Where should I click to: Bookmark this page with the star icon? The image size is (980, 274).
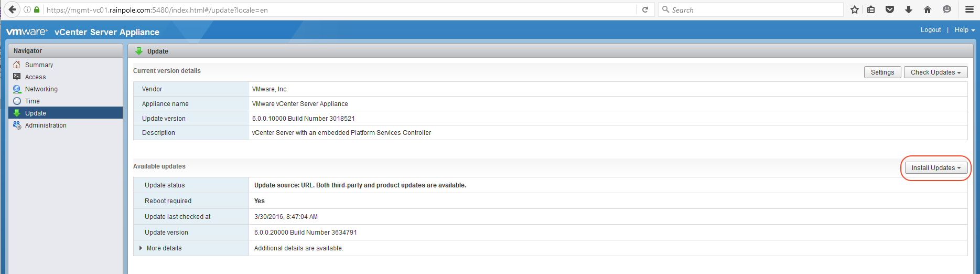(x=855, y=9)
